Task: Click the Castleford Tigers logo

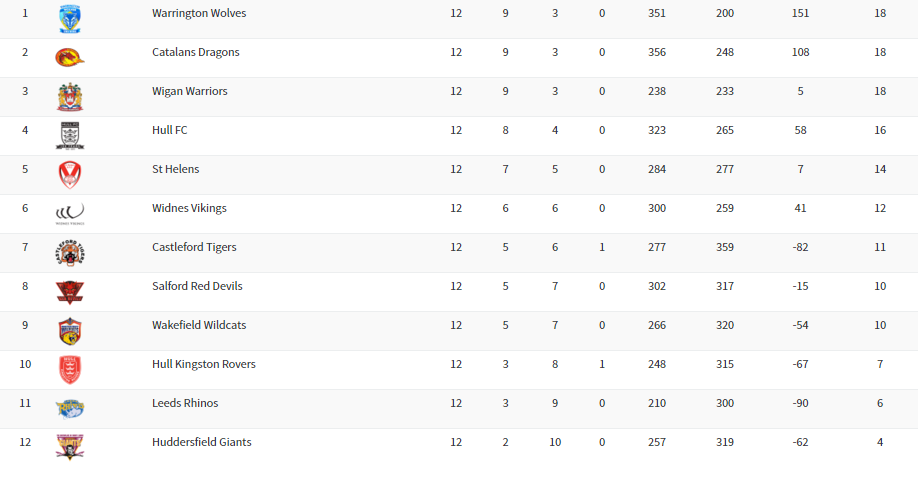Action: [70, 252]
